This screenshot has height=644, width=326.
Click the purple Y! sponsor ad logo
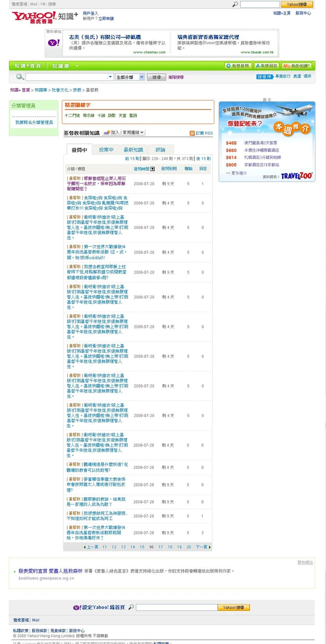53,44
